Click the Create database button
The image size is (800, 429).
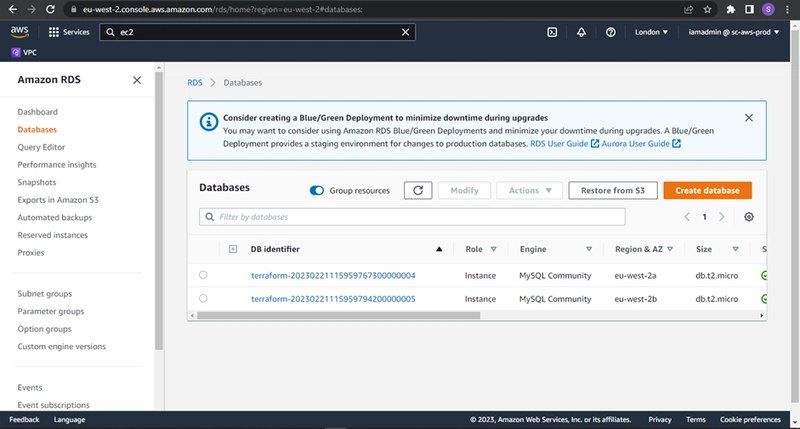pyautogui.click(x=707, y=190)
